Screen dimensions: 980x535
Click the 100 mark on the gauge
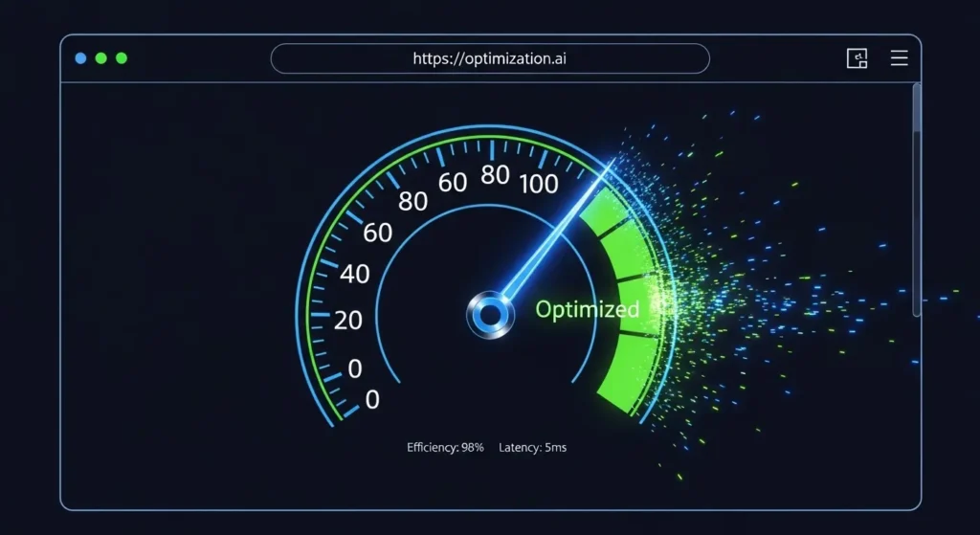point(539,184)
